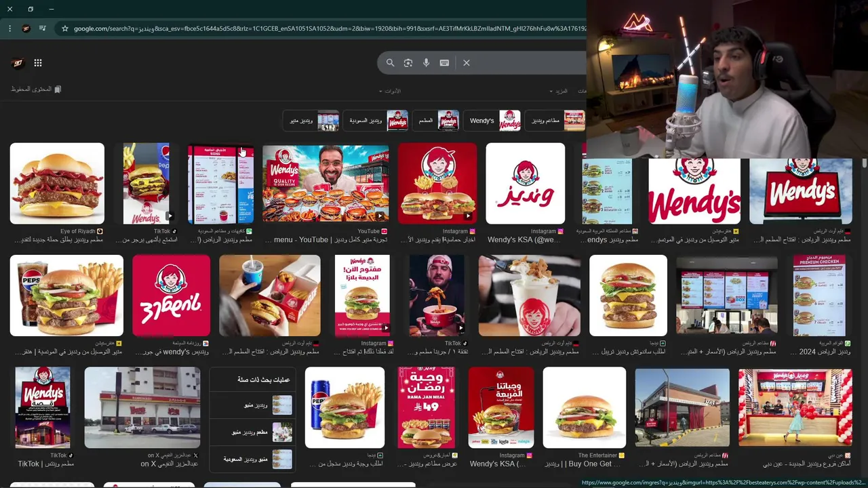Open the old Wendy's building X post image
The width and height of the screenshot is (868, 488).
pyautogui.click(x=142, y=408)
